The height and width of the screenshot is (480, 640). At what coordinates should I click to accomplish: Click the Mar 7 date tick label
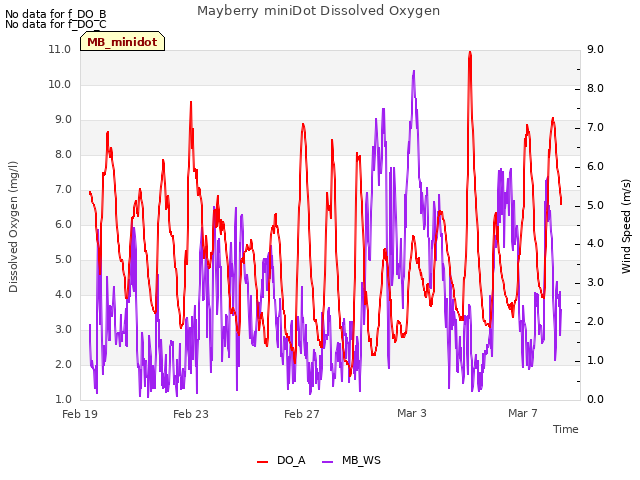pos(523,413)
